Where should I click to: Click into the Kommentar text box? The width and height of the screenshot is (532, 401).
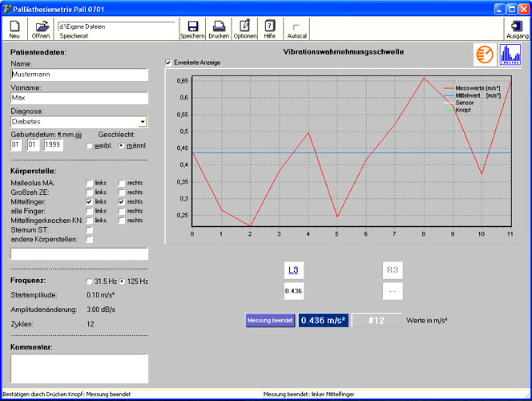click(x=79, y=367)
